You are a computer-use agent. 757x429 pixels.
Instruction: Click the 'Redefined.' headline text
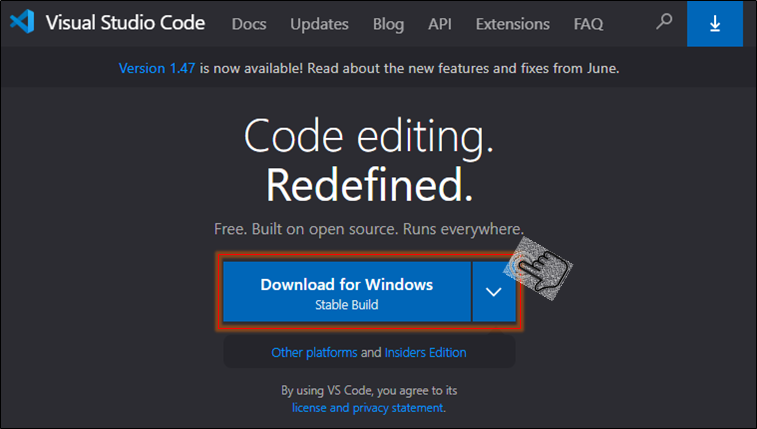point(369,185)
